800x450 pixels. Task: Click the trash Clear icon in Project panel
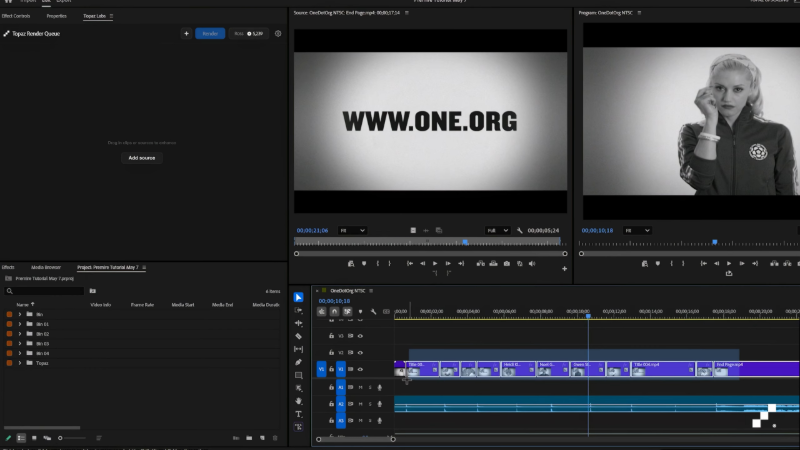click(x=275, y=438)
